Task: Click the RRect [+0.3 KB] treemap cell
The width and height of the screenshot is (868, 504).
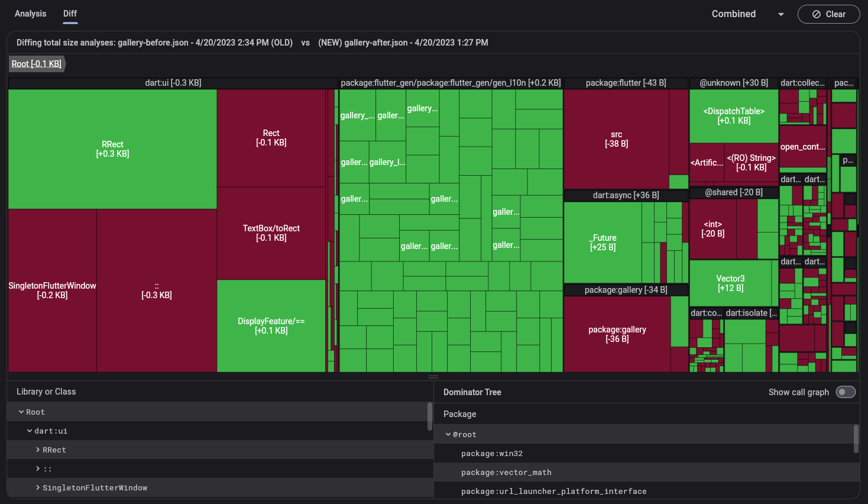Action: [x=112, y=148]
